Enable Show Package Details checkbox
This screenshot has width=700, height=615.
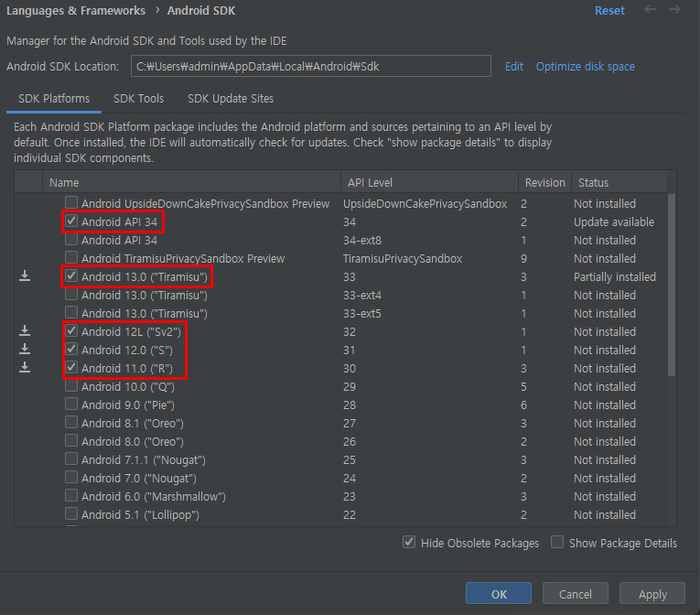557,542
